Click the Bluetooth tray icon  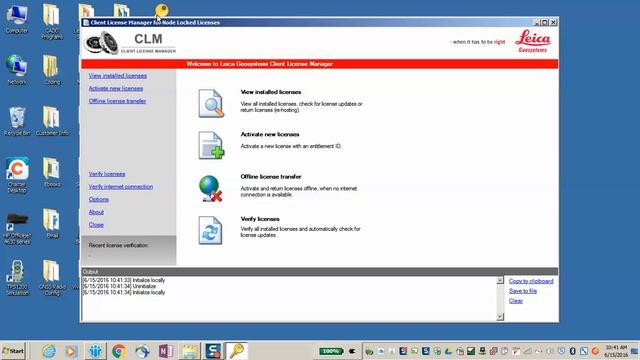click(572, 351)
